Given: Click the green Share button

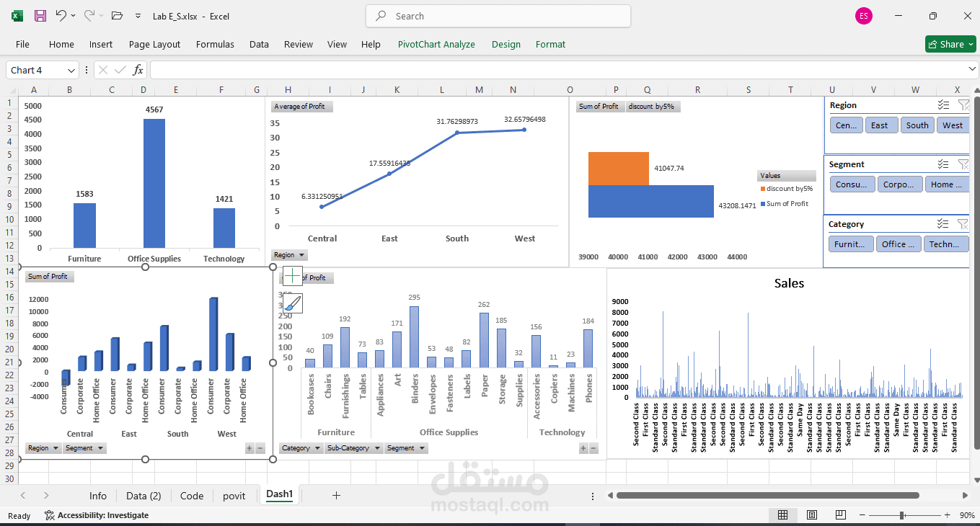Looking at the screenshot, I should pos(950,44).
